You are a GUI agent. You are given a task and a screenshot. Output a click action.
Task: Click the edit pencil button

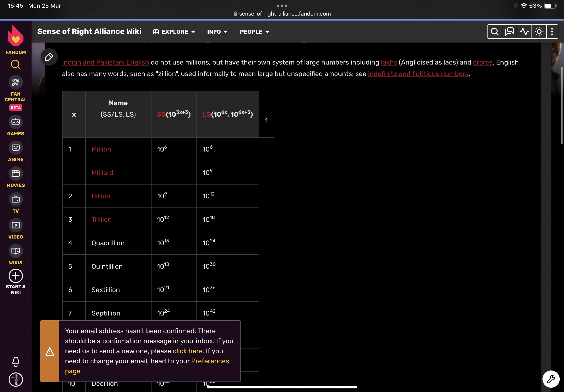[49, 57]
